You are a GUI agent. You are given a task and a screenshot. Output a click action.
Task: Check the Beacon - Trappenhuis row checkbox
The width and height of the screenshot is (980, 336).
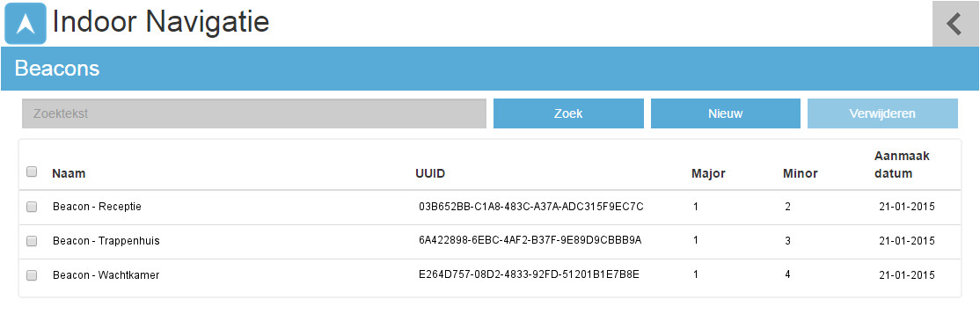pos(32,240)
